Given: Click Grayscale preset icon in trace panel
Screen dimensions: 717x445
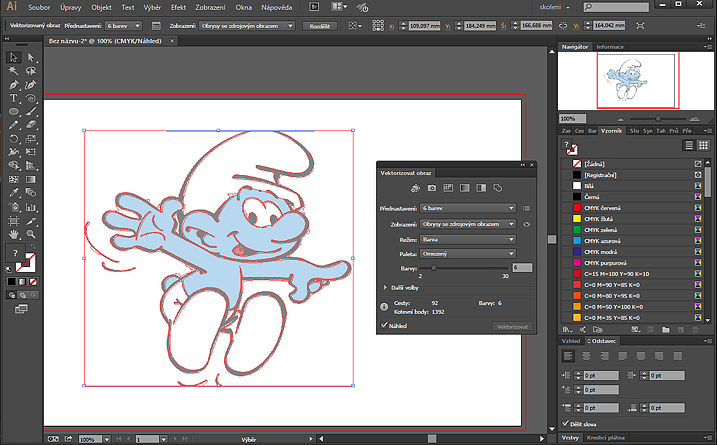Looking at the screenshot, I should 465,188.
